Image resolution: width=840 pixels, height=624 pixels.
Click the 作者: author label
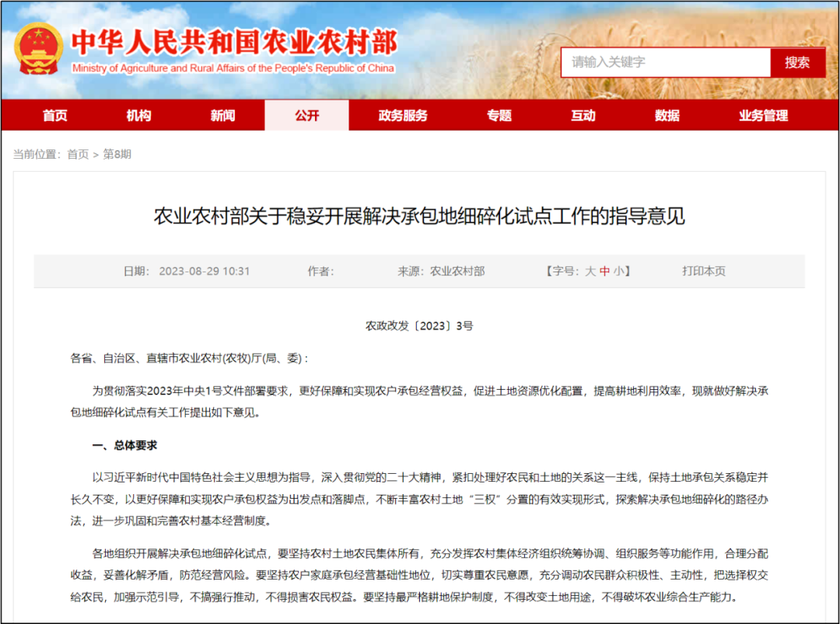pyautogui.click(x=320, y=272)
